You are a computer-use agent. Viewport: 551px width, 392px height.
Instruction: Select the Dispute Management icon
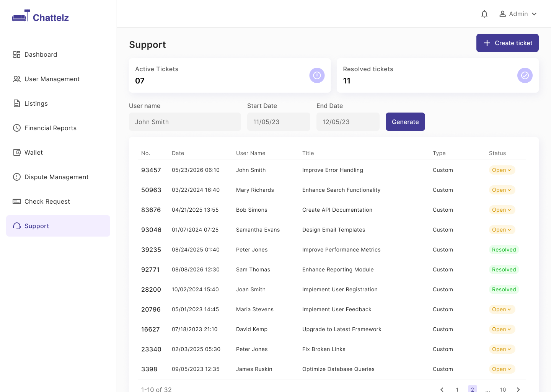point(17,177)
